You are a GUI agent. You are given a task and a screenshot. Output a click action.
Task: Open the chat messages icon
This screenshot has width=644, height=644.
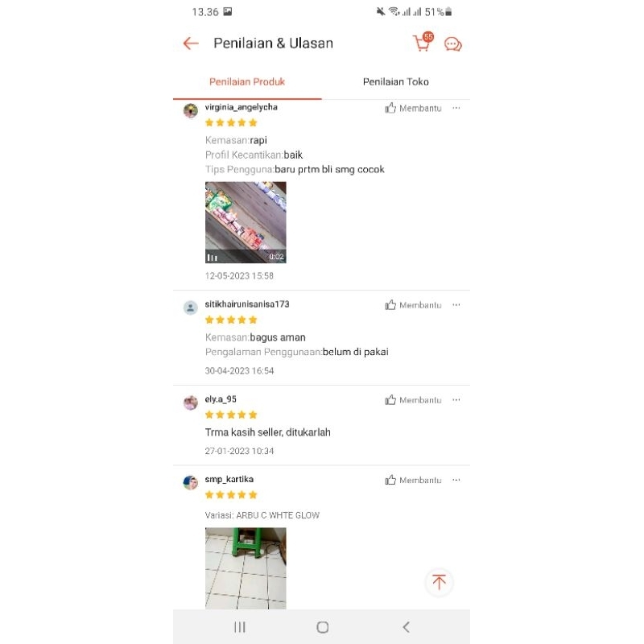[453, 44]
